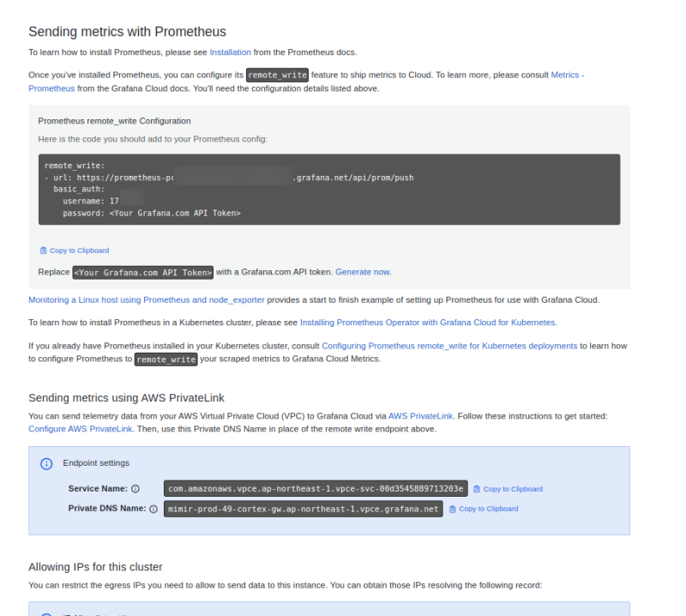Click the info icon next to Private DNS Name
This screenshot has width=686, height=616.
[153, 509]
